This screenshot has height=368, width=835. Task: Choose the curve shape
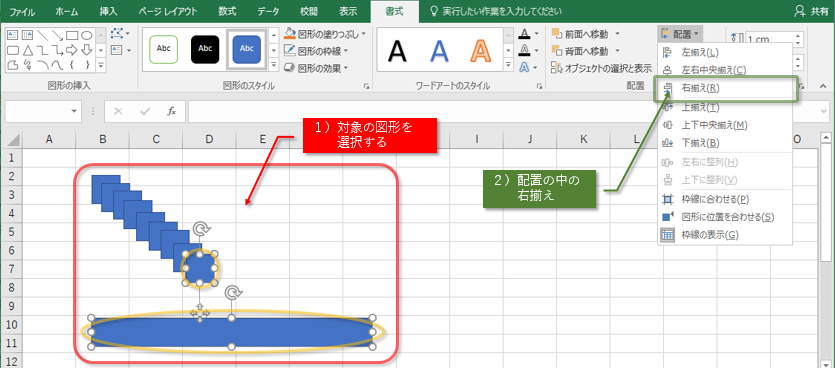point(57,65)
